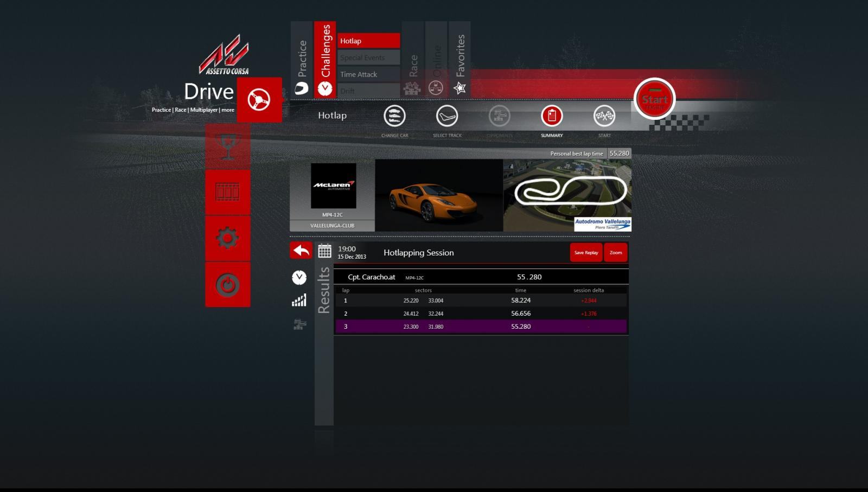The image size is (868, 492).
Task: Select the Time Attack menu entry
Action: (369, 74)
